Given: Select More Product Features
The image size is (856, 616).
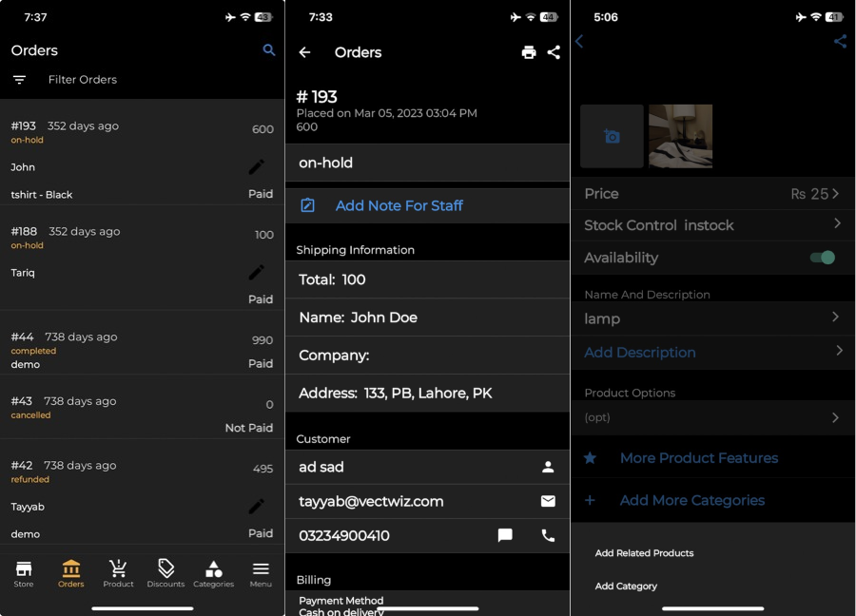Looking at the screenshot, I should coord(698,458).
